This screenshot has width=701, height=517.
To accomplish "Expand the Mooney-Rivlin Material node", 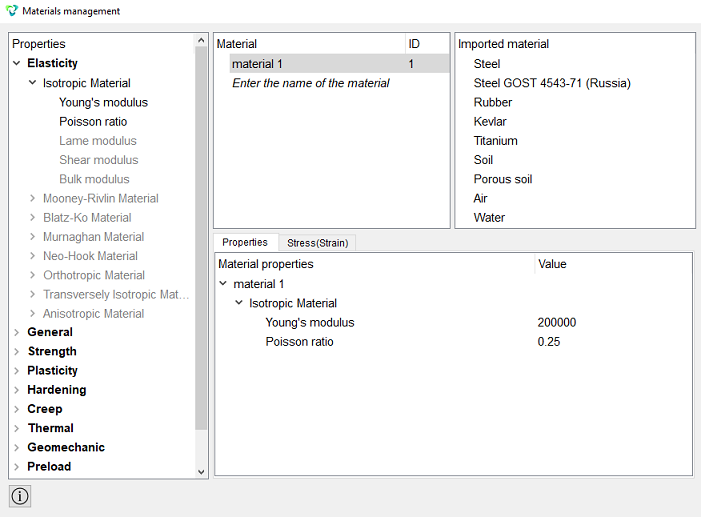I will [x=32, y=198].
